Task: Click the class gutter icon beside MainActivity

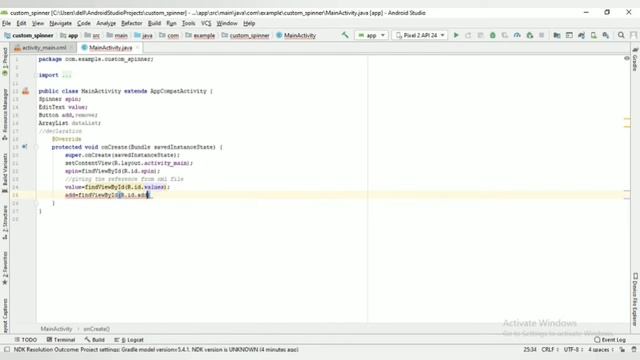Action: [x=26, y=91]
